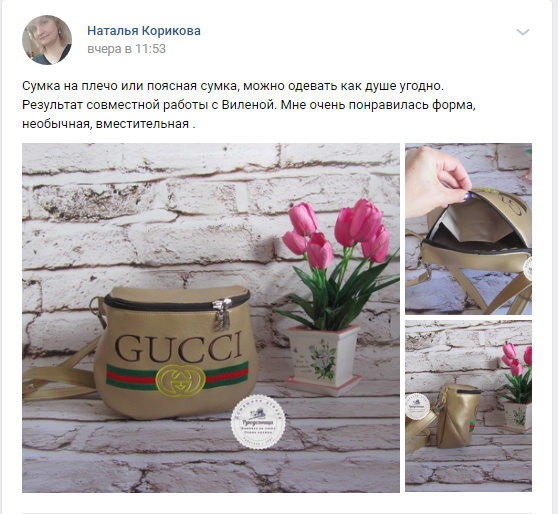Screen dimensions: 558x514
Task: Click the first line of the post text
Action: [x=233, y=86]
